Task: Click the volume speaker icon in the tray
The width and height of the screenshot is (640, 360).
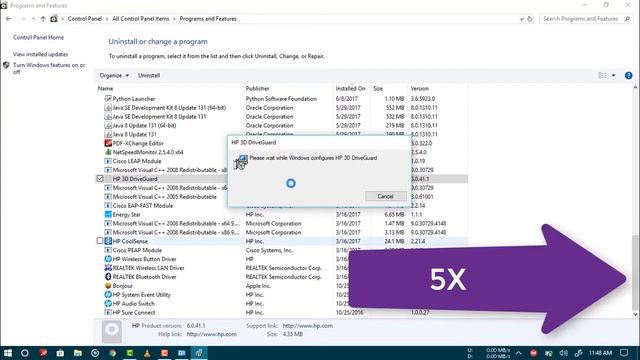Action: click(x=564, y=353)
